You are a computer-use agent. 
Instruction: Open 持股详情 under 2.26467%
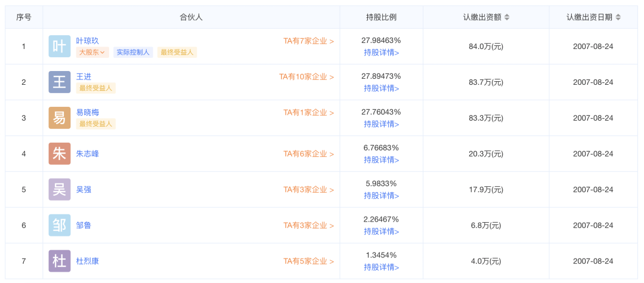[x=382, y=231]
